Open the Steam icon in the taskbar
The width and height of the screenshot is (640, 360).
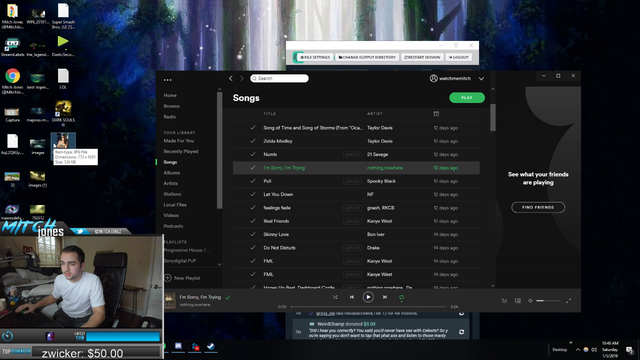210,347
